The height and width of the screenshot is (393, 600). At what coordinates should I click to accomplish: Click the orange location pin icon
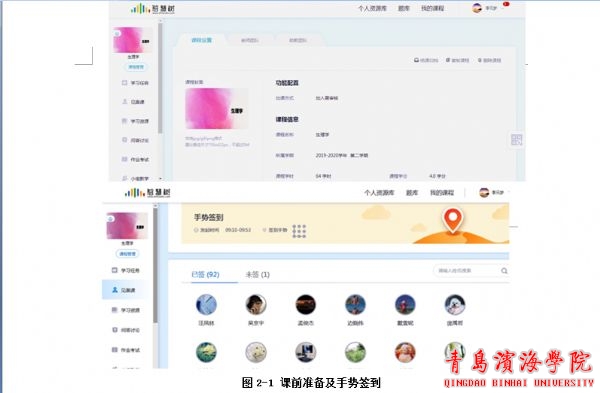pyautogui.click(x=453, y=220)
